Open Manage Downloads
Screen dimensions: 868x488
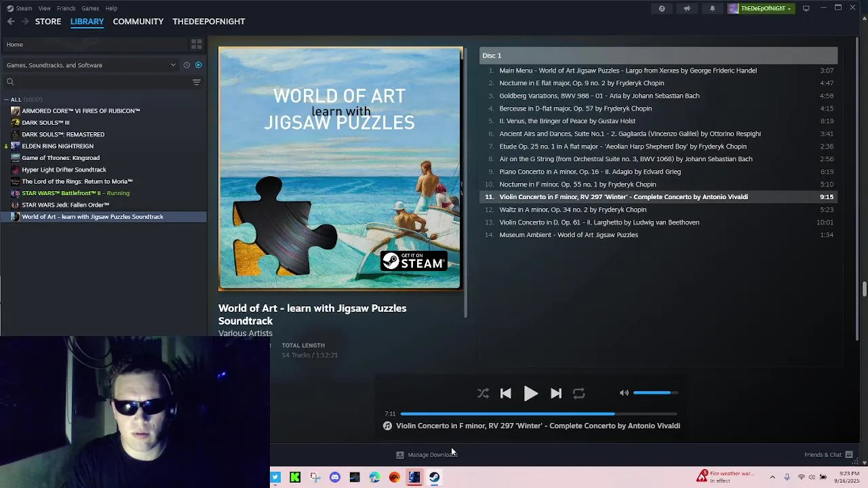(427, 455)
